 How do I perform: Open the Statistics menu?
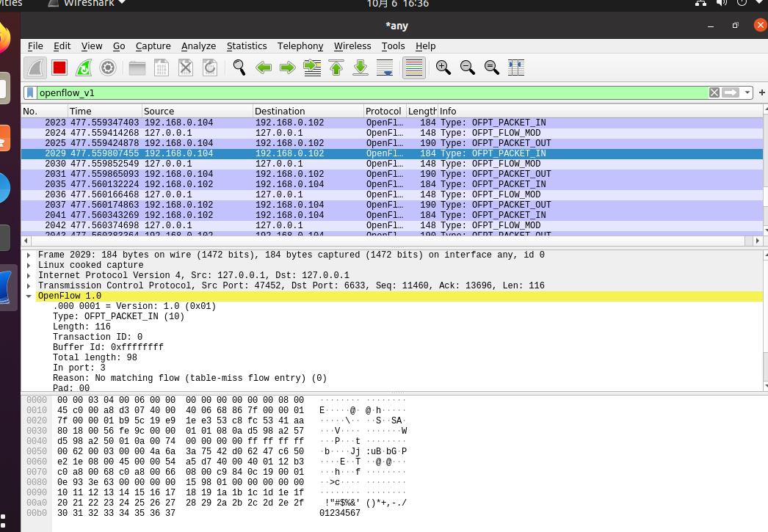(247, 46)
